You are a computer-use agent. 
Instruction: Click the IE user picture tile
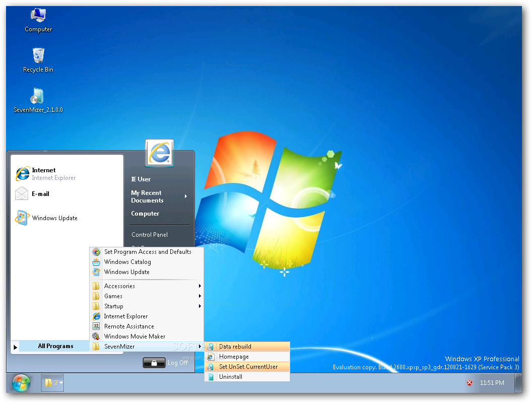click(160, 153)
